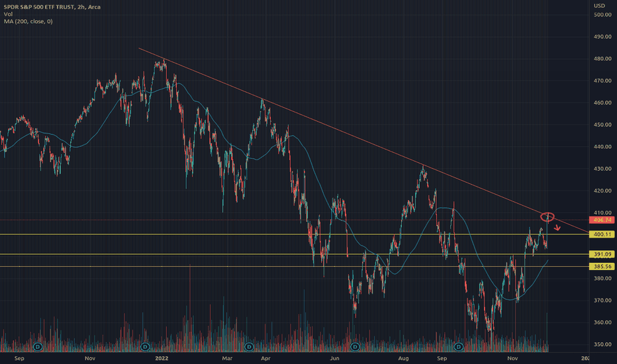Click the USD currency label

[x=599, y=5]
